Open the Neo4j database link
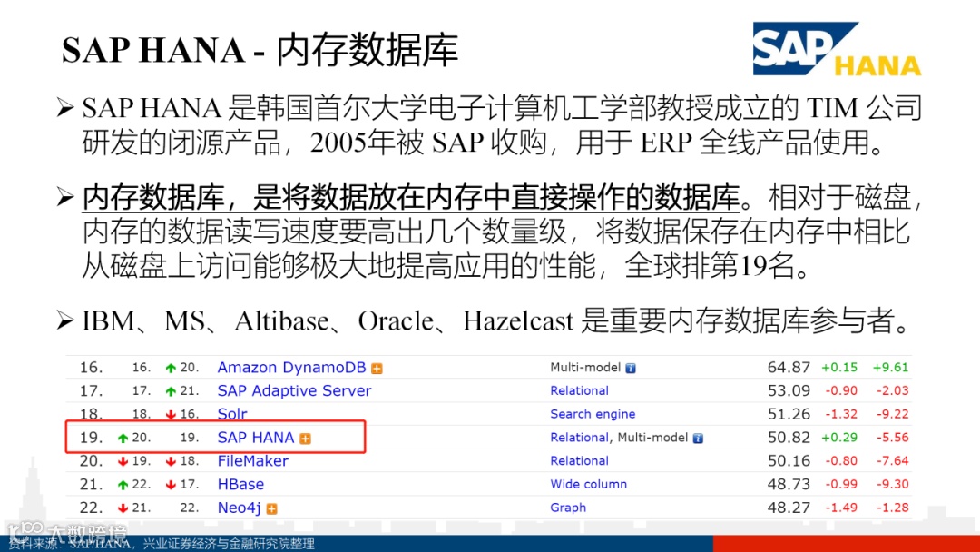The height and width of the screenshot is (552, 980). coord(239,508)
